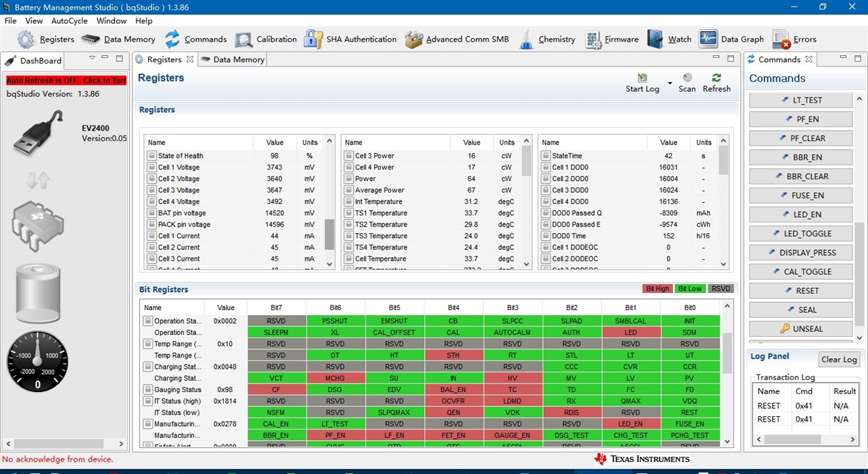The image size is (868, 474).
Task: Click the Clear Log button
Action: pyautogui.click(x=839, y=360)
